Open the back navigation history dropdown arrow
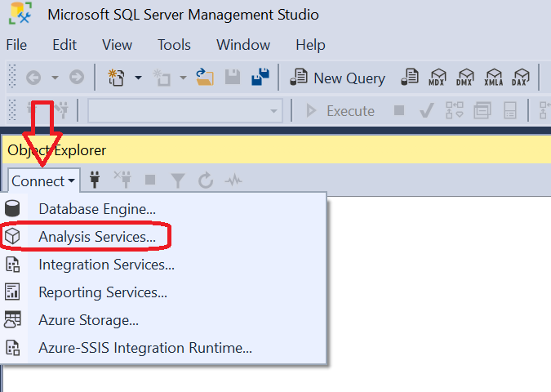Screen dimensions: 551x392 pyautogui.click(x=55, y=78)
